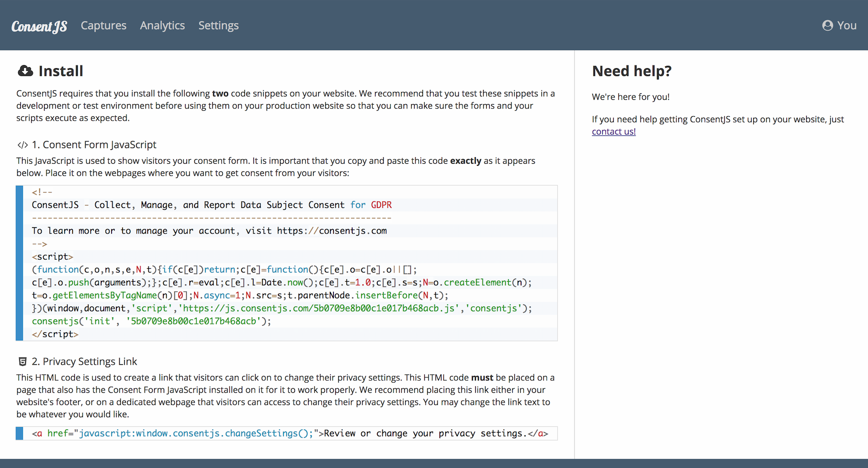
Task: Click the privacy settings anchor code snippet
Action: [290, 433]
